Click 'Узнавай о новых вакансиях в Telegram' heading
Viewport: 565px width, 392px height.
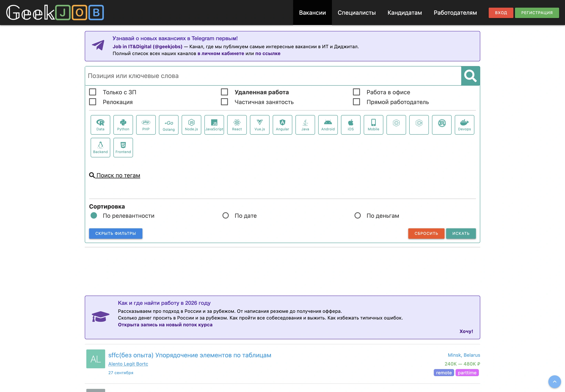pos(175,38)
